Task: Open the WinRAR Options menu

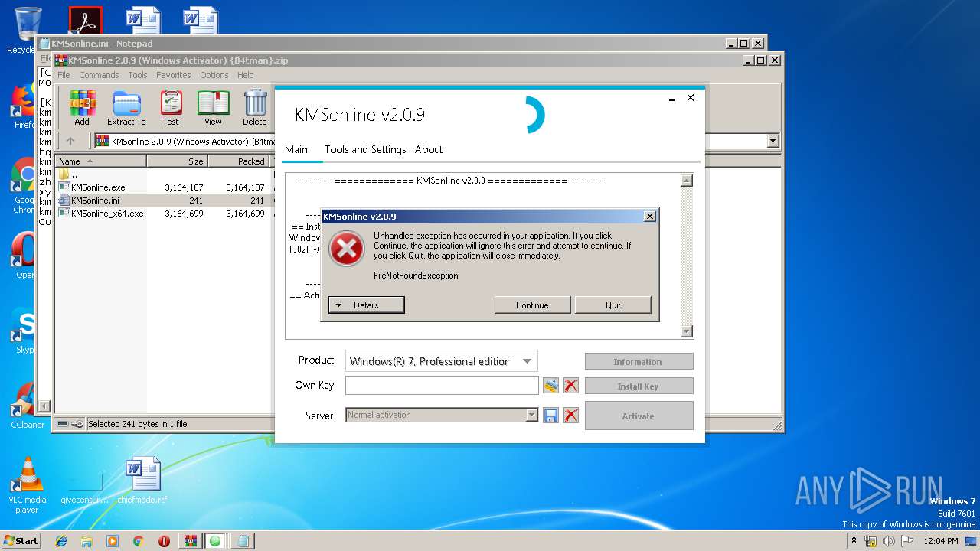Action: 214,75
